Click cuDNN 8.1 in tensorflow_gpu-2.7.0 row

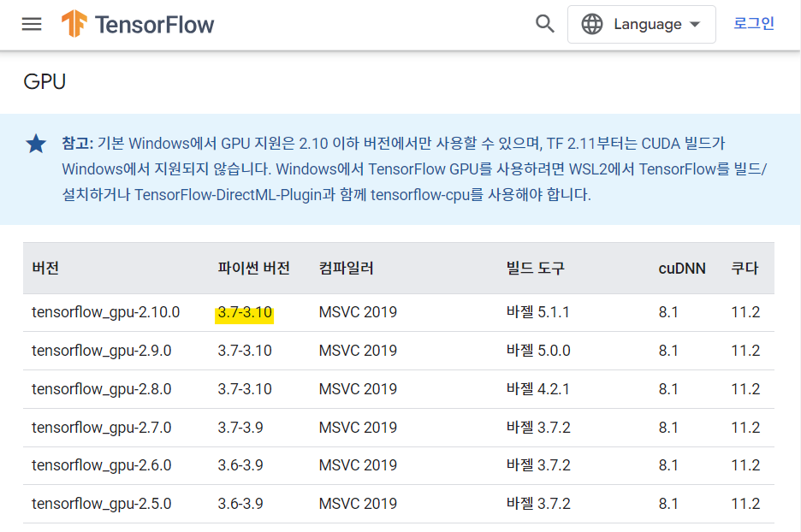pyautogui.click(x=668, y=428)
